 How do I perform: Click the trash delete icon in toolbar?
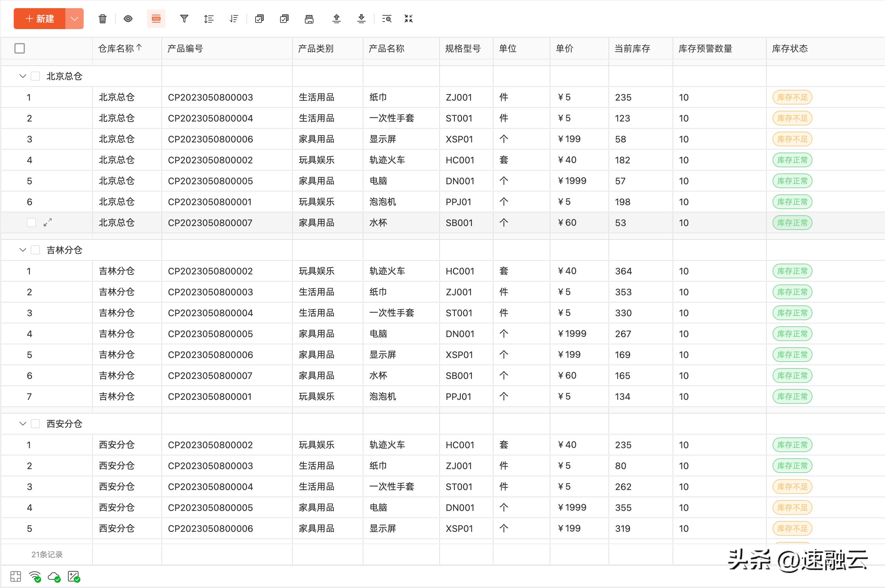click(102, 18)
